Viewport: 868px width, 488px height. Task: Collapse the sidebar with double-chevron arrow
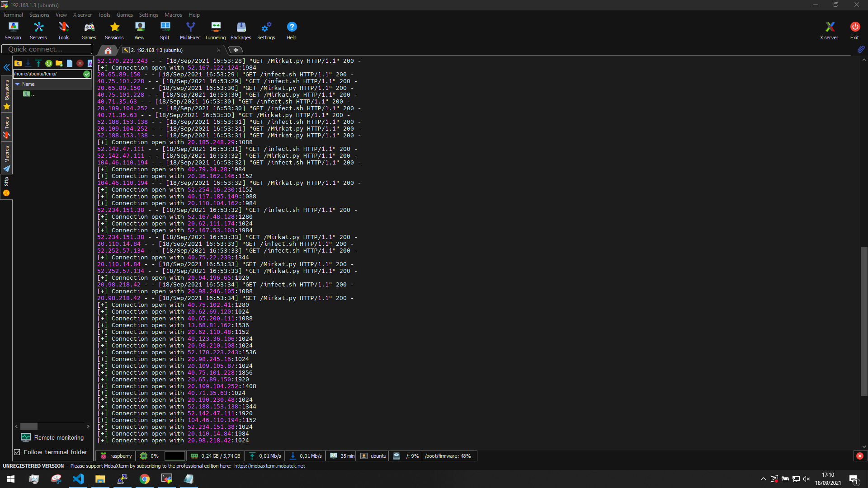coord(6,67)
